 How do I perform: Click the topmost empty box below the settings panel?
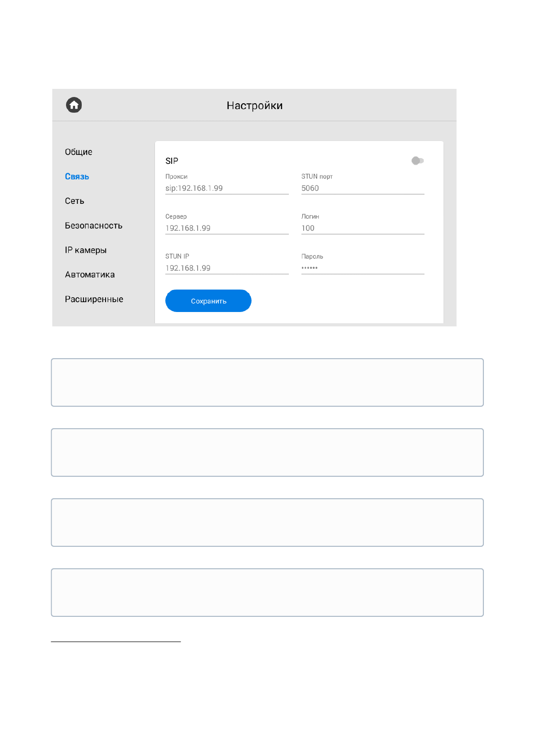(267, 382)
